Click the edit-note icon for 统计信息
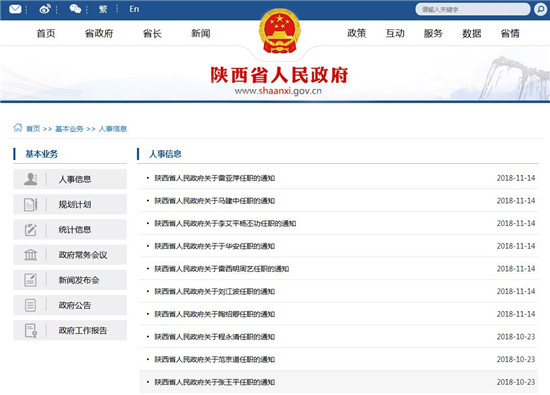 [x=31, y=230]
